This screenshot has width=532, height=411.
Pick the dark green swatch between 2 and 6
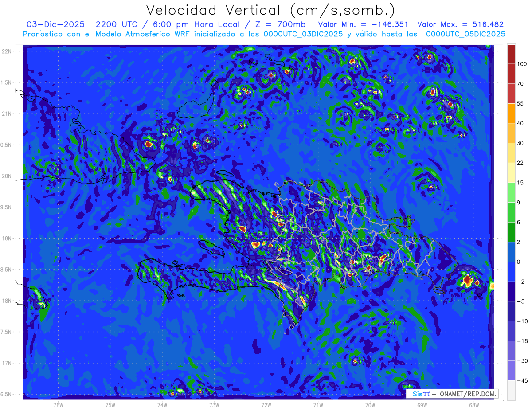tap(511, 232)
